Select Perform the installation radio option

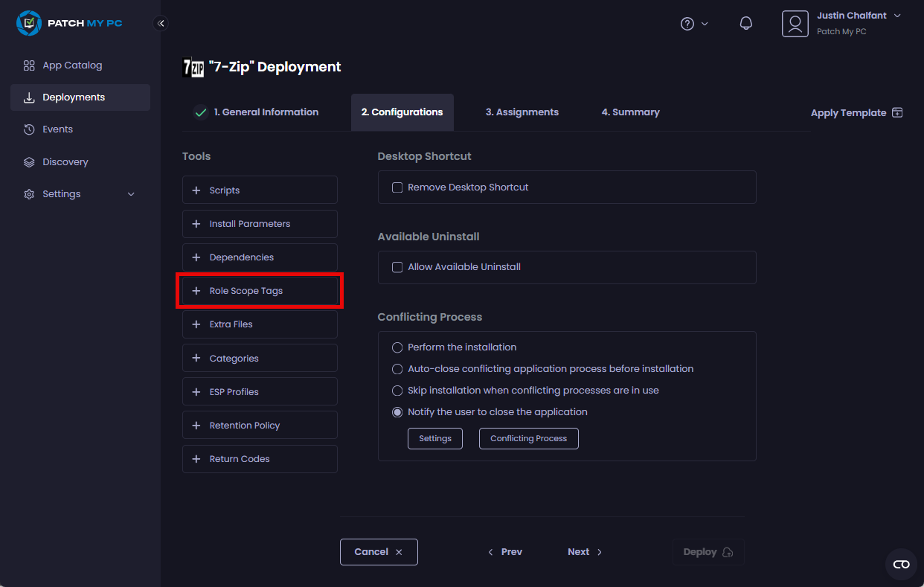[397, 347]
